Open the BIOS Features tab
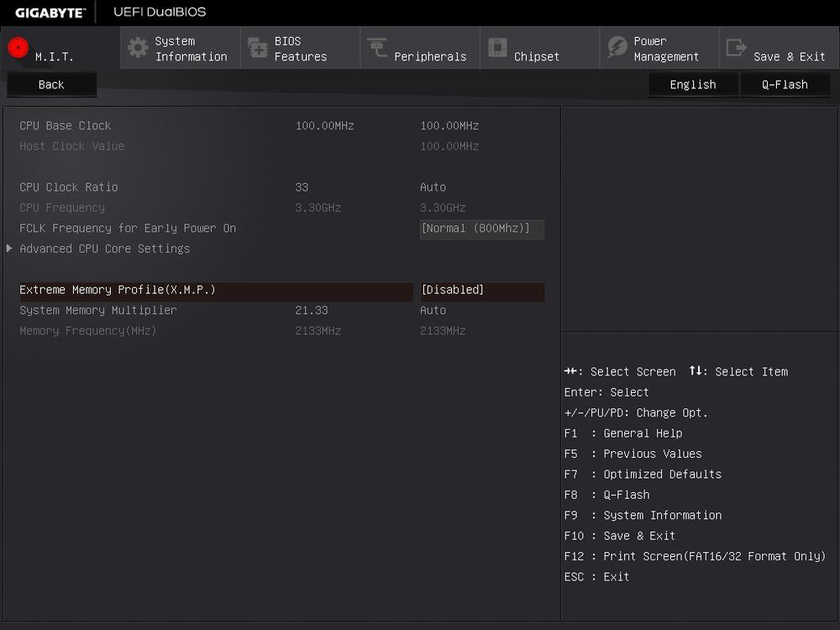The image size is (840, 630). pyautogui.click(x=301, y=48)
